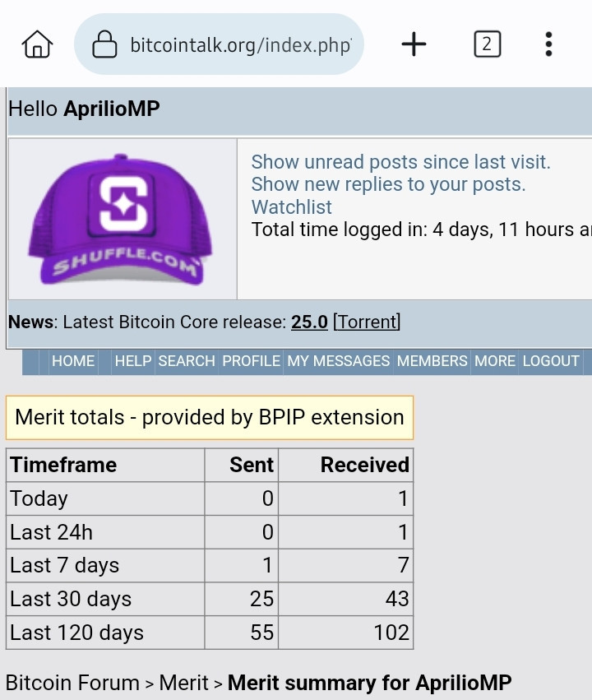Image resolution: width=592 pixels, height=700 pixels.
Task: Open the three-dot browser menu
Action: tap(548, 44)
